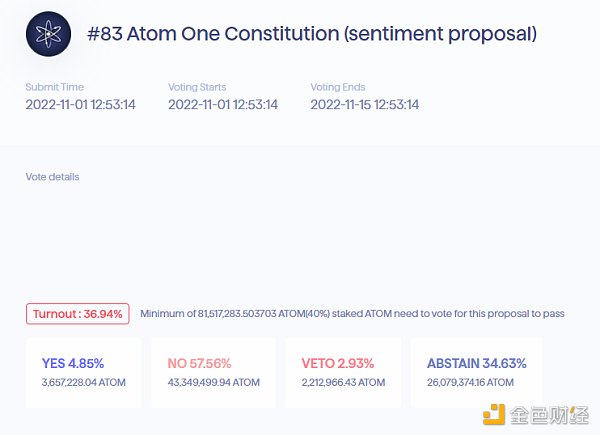600x436 pixels.
Task: Select the 2022-11-15 voting end date
Action: tap(365, 104)
